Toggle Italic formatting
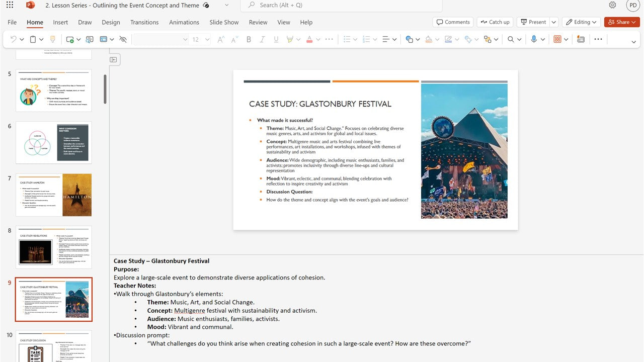The width and height of the screenshot is (644, 362). click(262, 39)
